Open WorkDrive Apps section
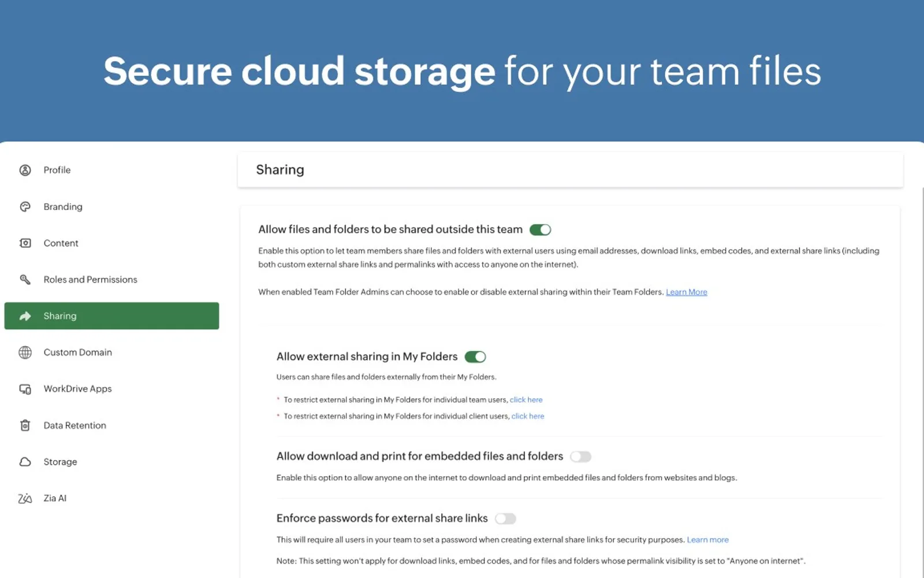Screen dimensions: 924x578 tap(111, 389)
